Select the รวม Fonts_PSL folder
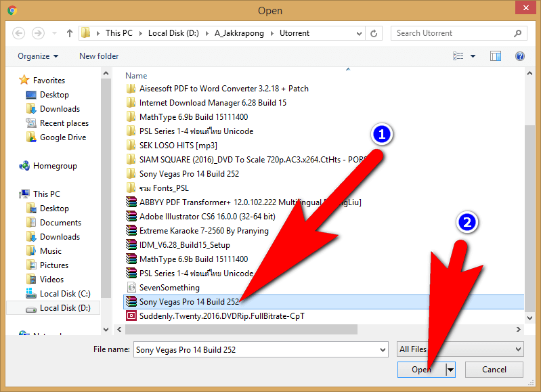 [x=158, y=188]
